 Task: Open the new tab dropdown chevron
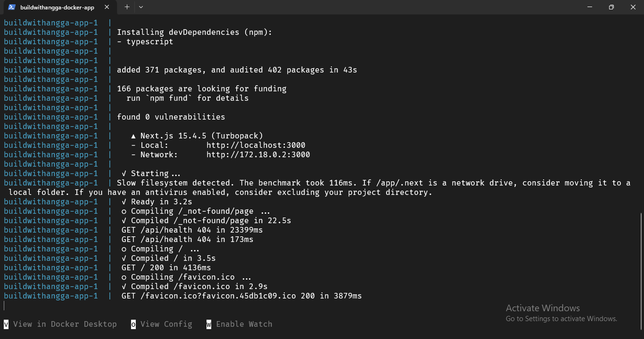(x=140, y=7)
